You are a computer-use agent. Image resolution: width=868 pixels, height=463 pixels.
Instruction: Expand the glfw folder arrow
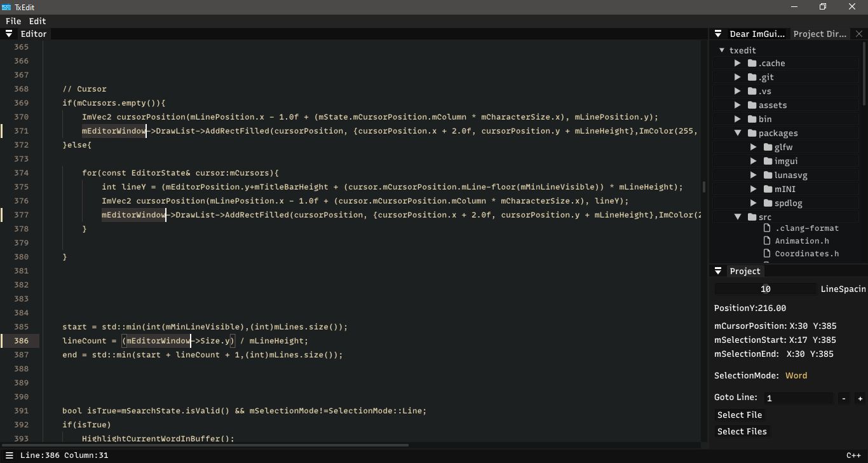(x=754, y=147)
